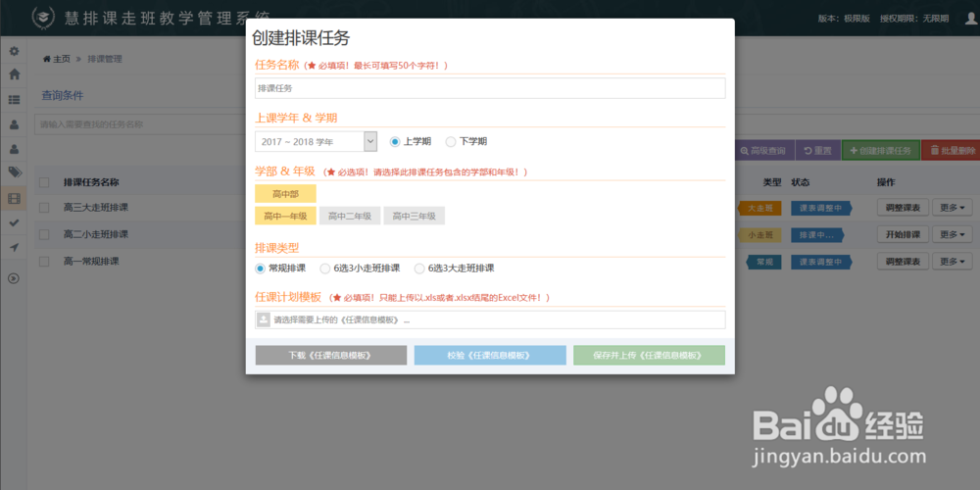Click the 高二小走班排课 task name

96,234
